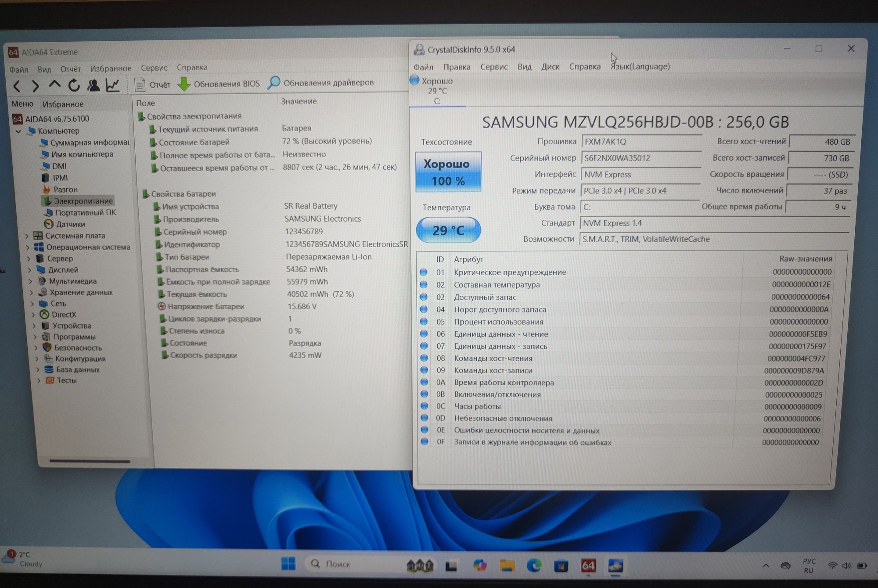This screenshot has height=588, width=878.
Task: Expand Сеть tree node
Action: pos(32,304)
